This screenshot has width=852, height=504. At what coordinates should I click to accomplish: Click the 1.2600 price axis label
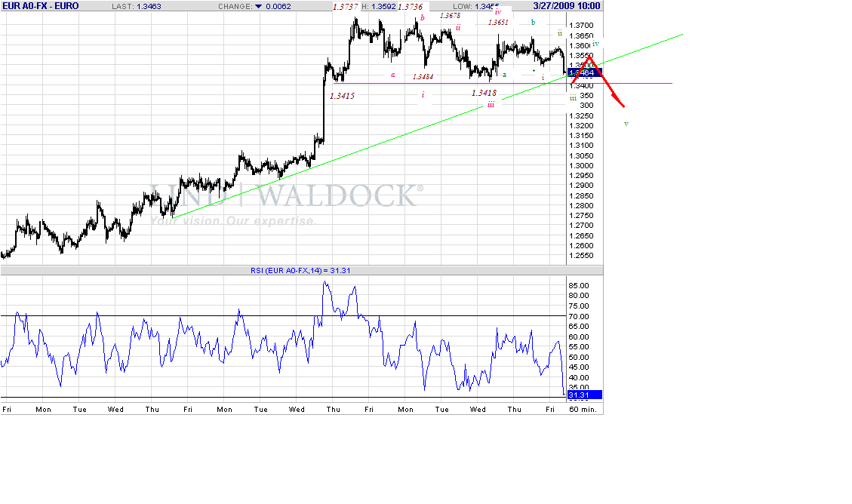point(581,245)
